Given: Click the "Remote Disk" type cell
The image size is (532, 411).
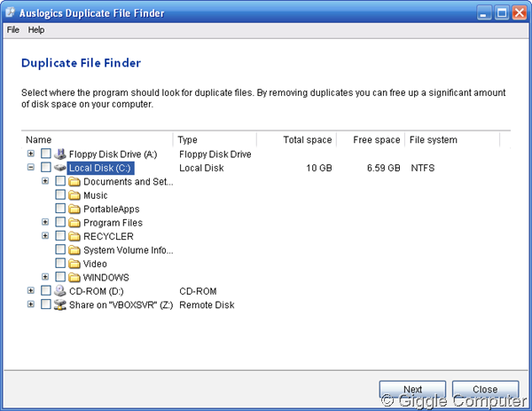Looking at the screenshot, I should pos(207,305).
